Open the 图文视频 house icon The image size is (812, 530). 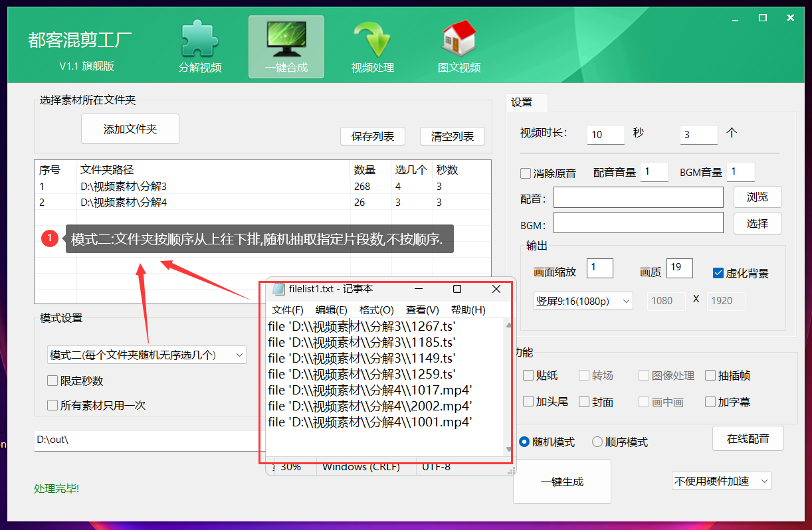458,39
